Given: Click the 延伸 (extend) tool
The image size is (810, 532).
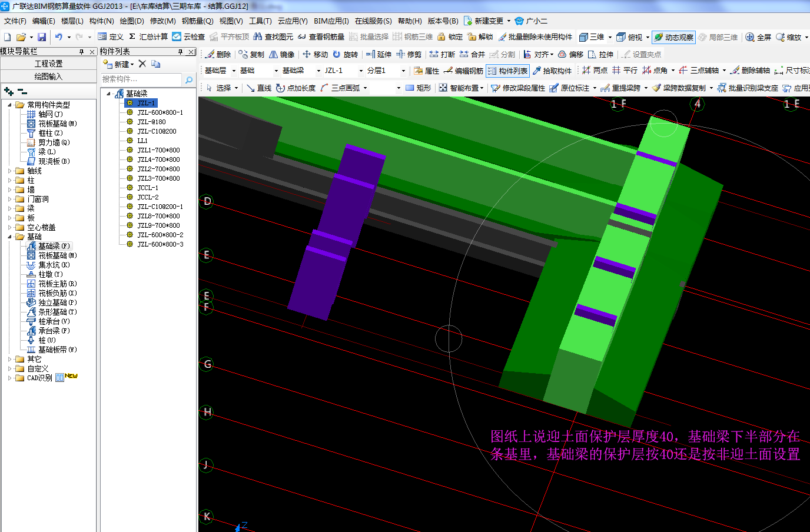Looking at the screenshot, I should pyautogui.click(x=379, y=54).
